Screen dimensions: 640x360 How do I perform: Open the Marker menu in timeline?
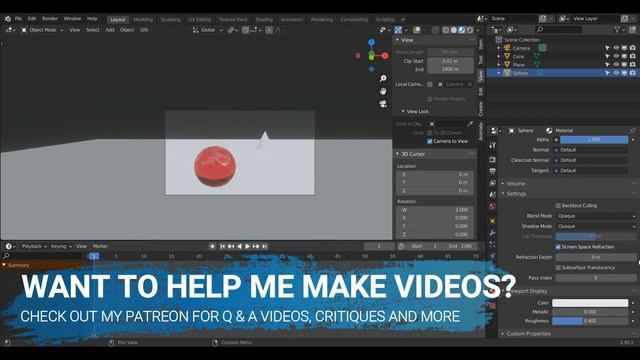[100, 246]
